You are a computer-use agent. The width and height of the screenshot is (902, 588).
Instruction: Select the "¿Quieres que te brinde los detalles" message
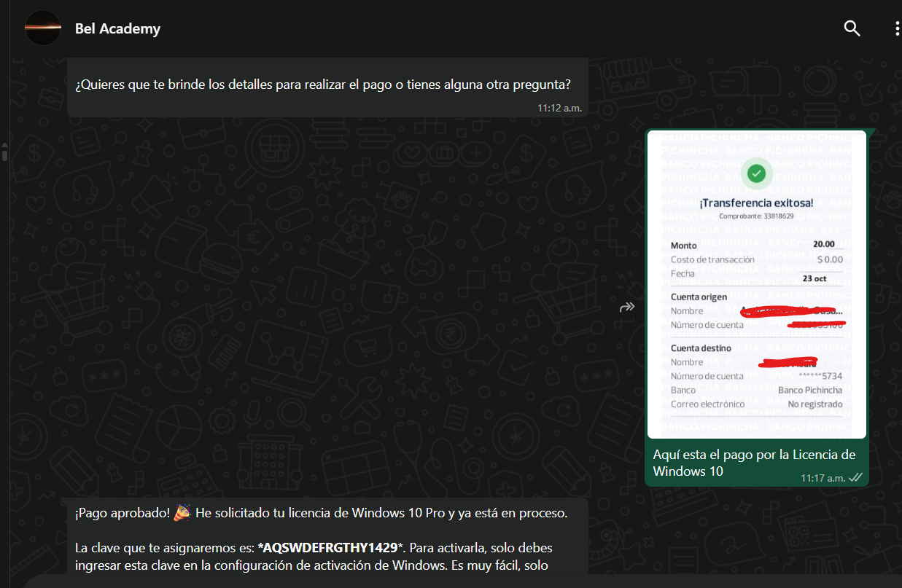[322, 85]
